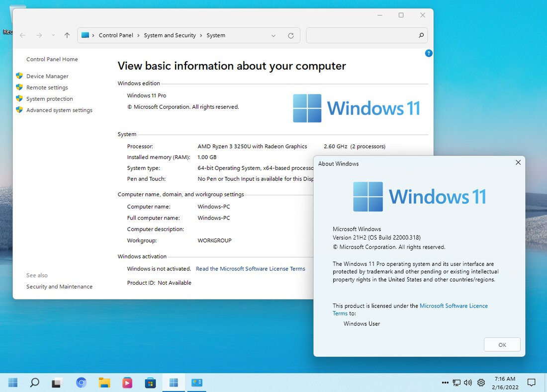This screenshot has height=392, width=547.
Task: Click the volume speaker icon in tray
Action: tap(468, 383)
